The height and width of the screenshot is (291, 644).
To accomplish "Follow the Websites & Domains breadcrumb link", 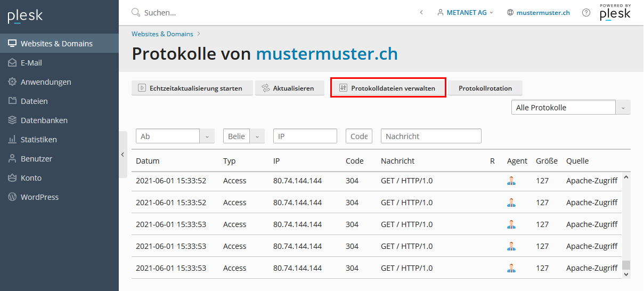I will (162, 34).
